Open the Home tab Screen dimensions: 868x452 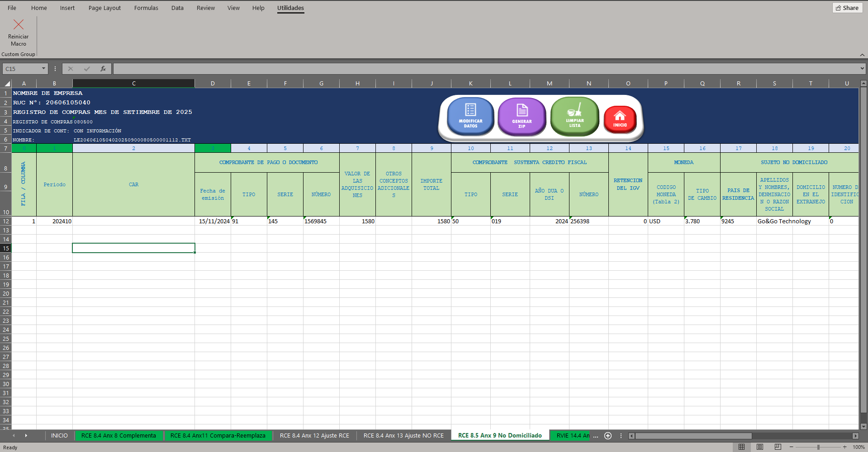click(x=39, y=8)
